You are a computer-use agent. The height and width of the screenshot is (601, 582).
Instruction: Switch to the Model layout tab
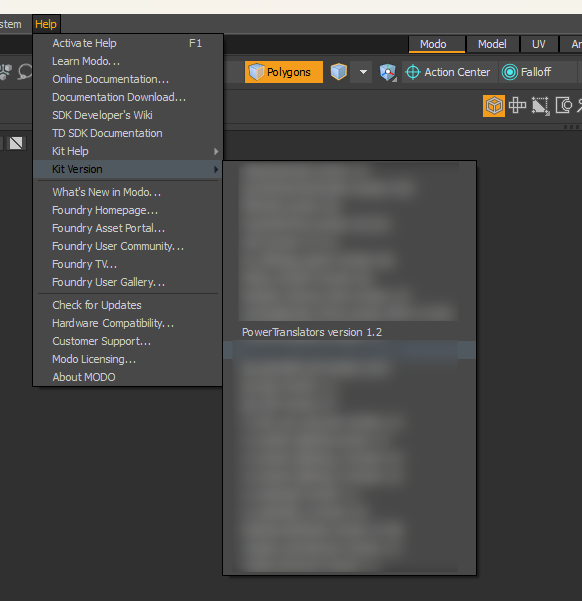(x=492, y=44)
